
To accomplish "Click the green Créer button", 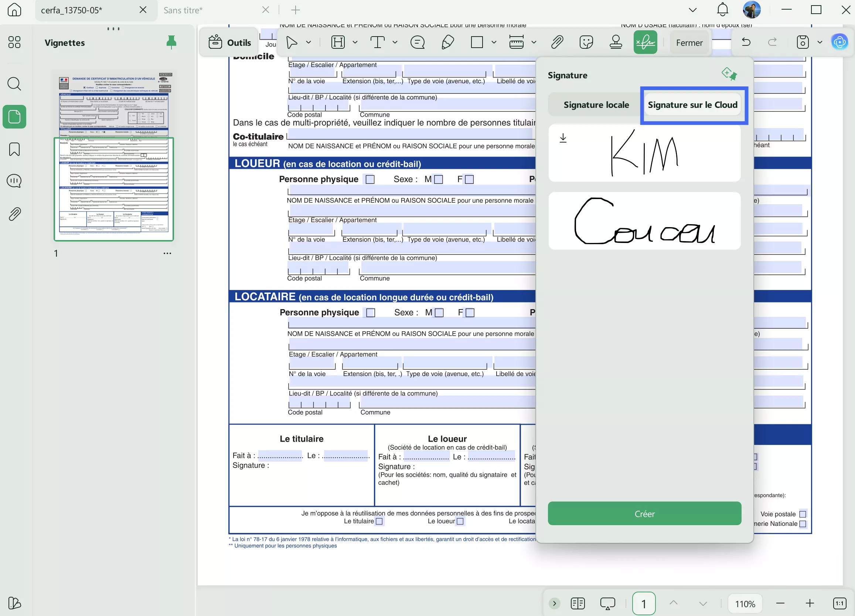I will coord(644,514).
